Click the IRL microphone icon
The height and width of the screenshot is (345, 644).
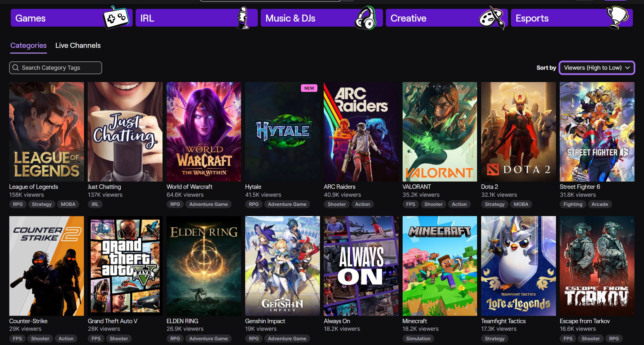click(x=243, y=18)
